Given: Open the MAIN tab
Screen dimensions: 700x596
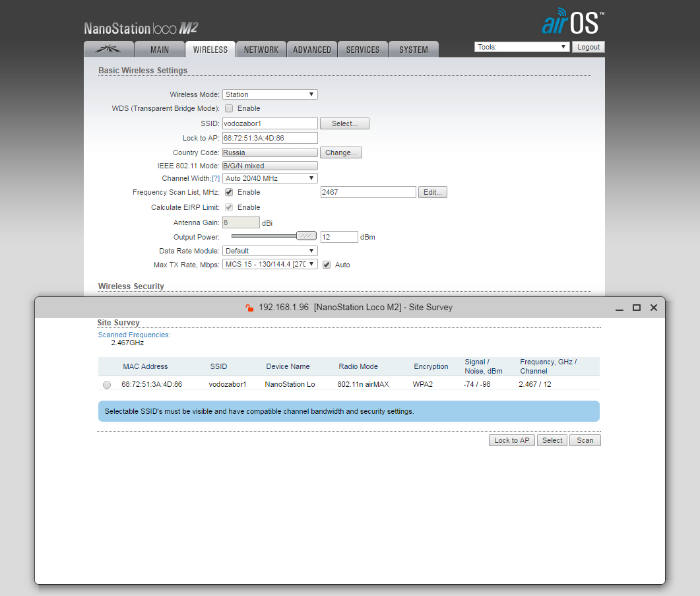Looking at the screenshot, I should click(x=160, y=50).
